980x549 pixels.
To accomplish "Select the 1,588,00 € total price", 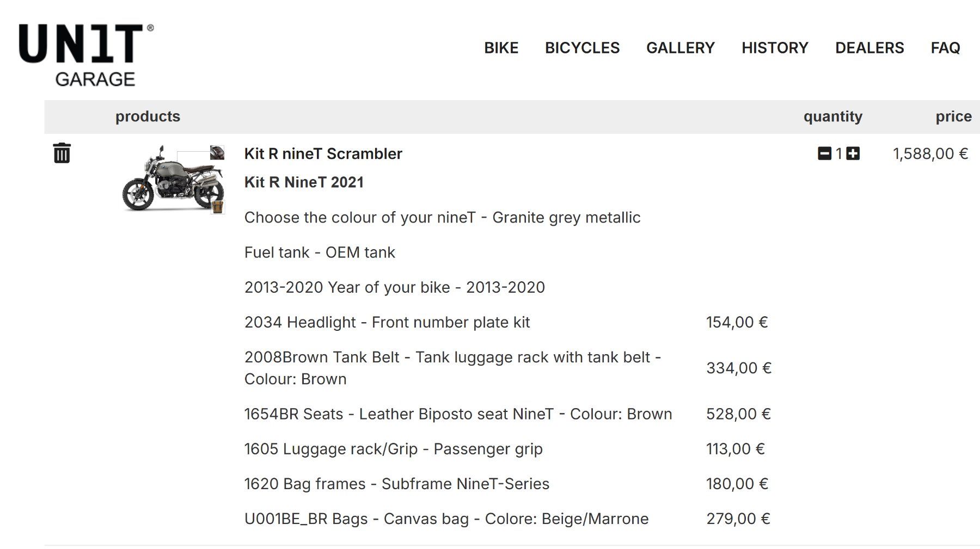I will [x=930, y=154].
